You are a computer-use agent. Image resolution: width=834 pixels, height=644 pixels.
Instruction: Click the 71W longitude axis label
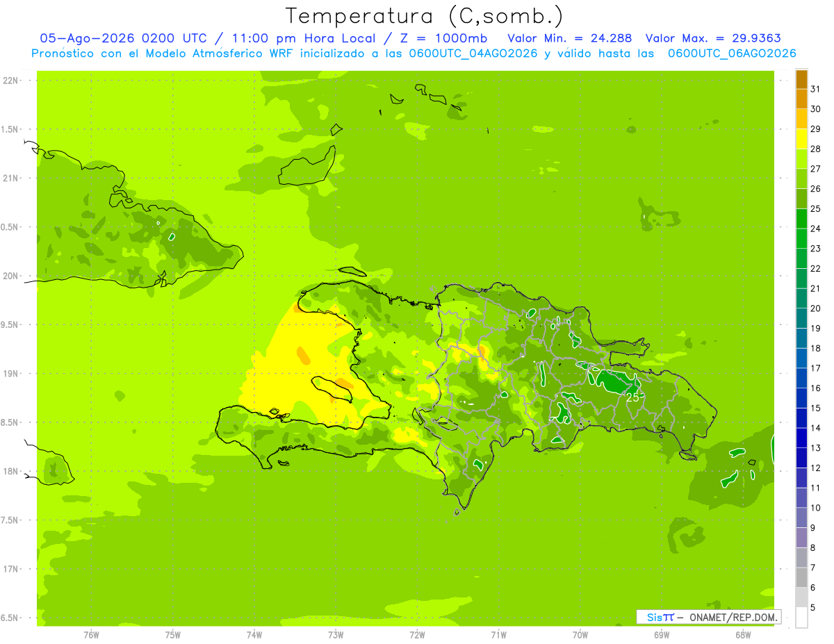(498, 635)
